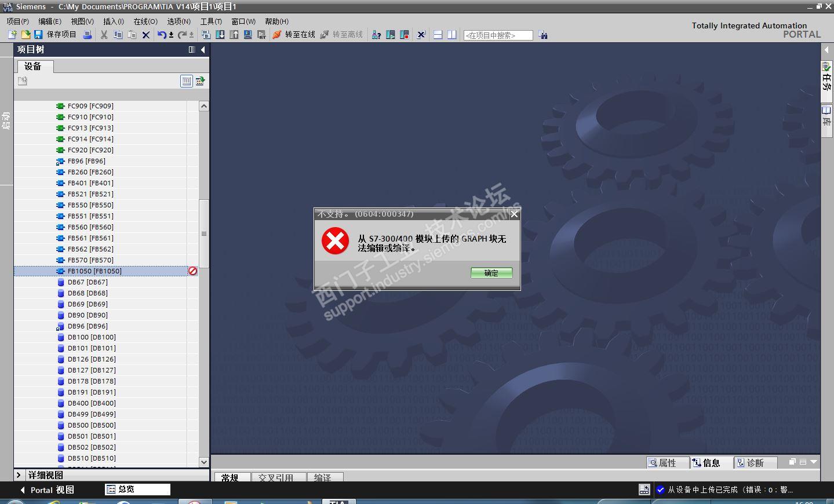
Task: Open the 属性 properties tab
Action: (668, 463)
